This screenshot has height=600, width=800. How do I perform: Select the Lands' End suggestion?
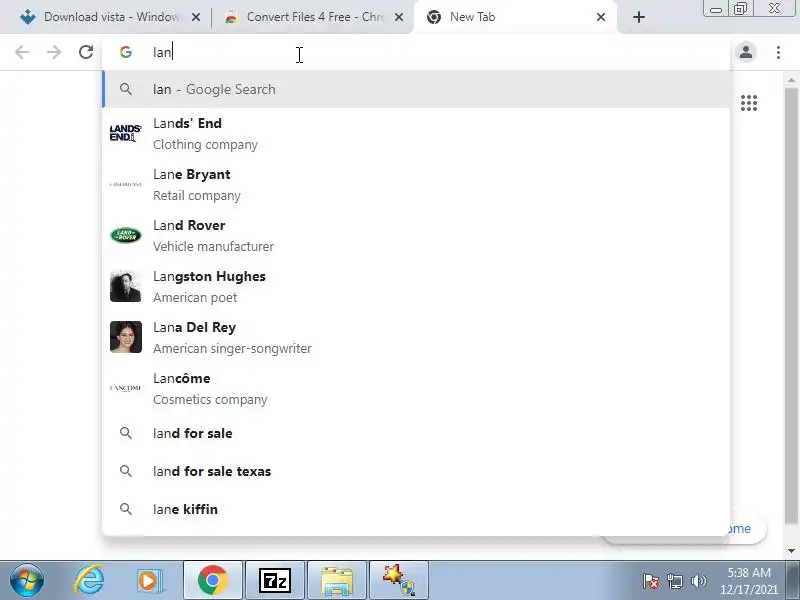pos(416,134)
